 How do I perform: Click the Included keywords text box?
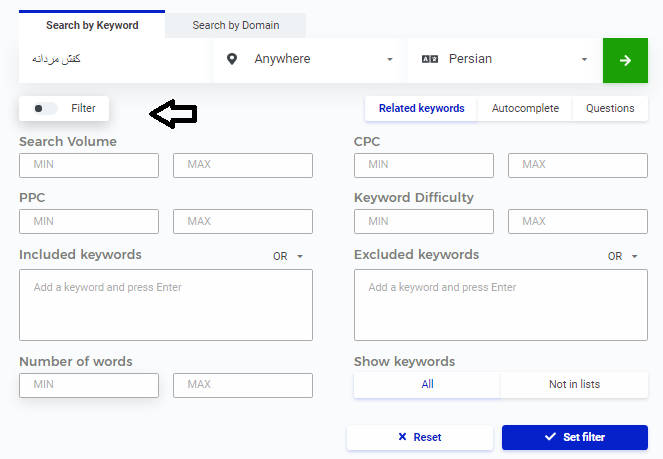166,305
